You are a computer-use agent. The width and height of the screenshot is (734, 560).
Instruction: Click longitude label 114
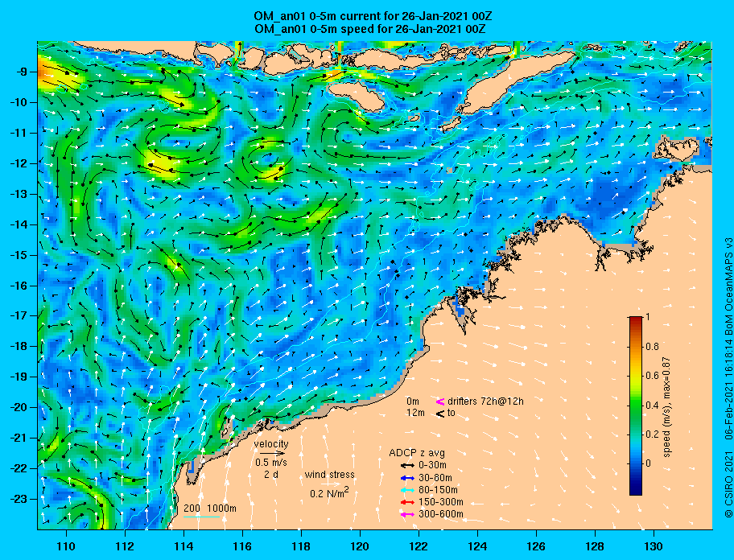[183, 546]
